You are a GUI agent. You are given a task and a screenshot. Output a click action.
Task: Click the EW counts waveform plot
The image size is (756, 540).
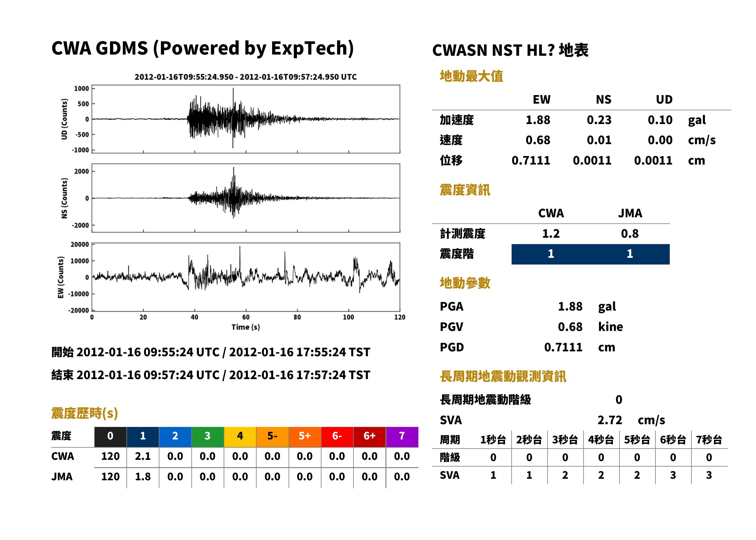246,277
